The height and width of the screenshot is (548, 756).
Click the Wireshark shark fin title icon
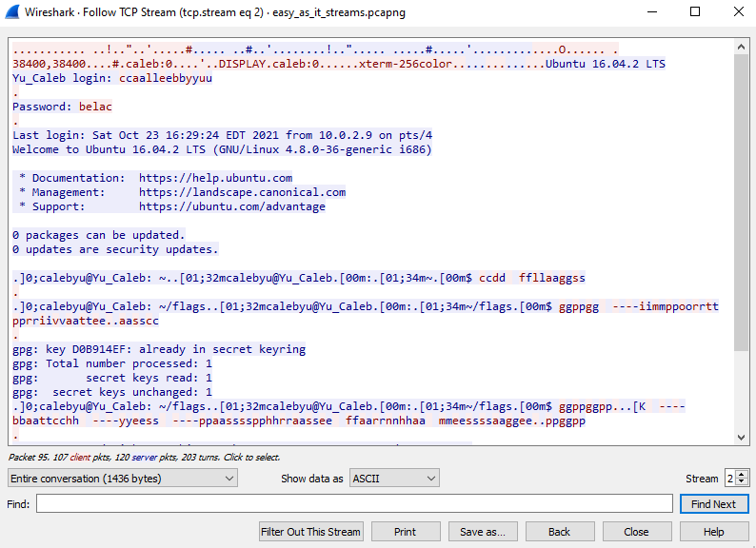tap(12, 11)
